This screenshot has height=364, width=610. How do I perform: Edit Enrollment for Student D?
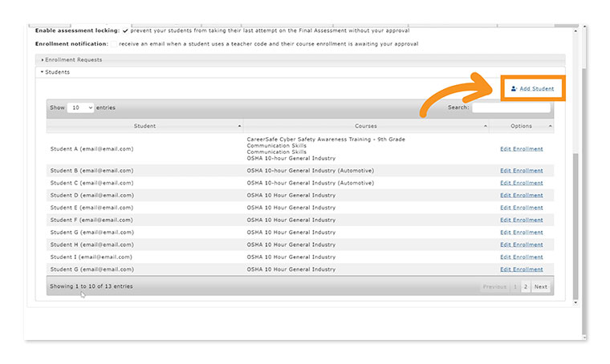pyautogui.click(x=521, y=196)
